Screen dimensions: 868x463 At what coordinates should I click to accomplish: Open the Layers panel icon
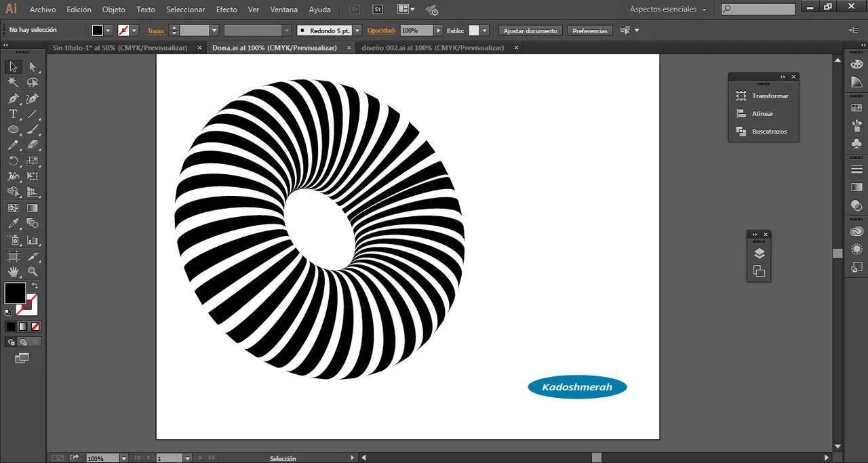pos(759,254)
